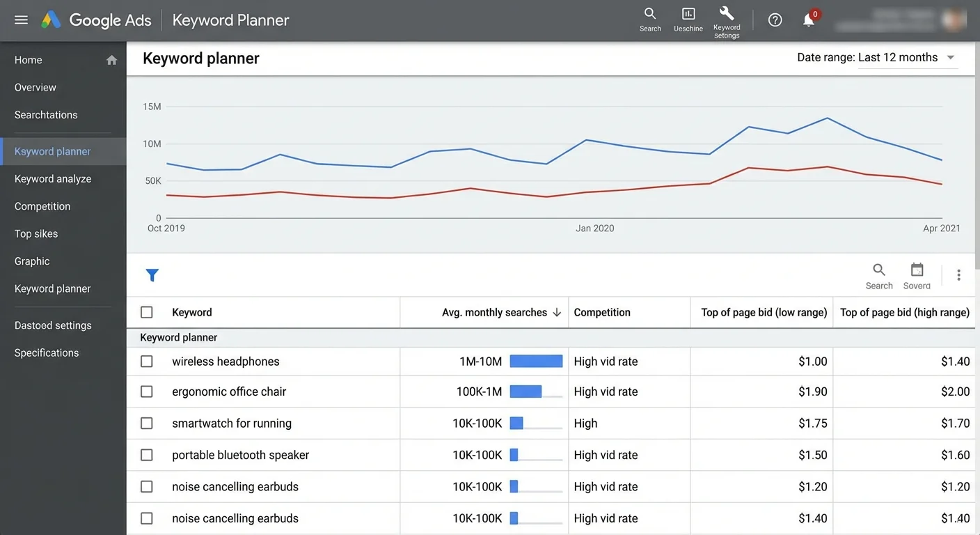Click the $1.50 low range bid
Viewport: 980px width, 535px height.
[x=813, y=455]
